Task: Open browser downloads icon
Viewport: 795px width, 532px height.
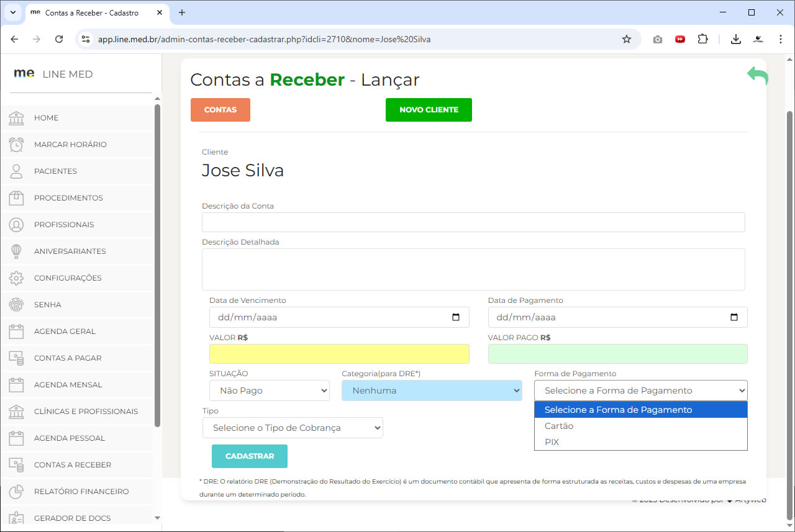Action: (x=736, y=39)
